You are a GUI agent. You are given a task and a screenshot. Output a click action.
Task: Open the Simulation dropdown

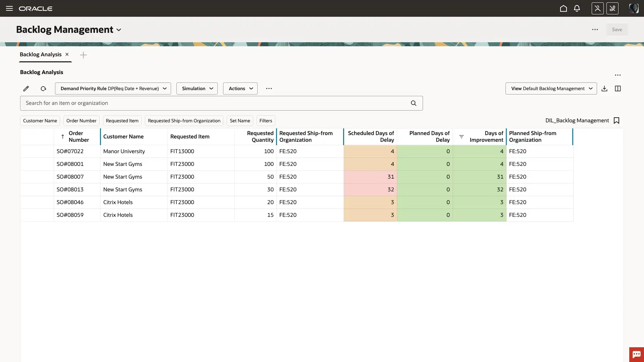[x=197, y=88]
